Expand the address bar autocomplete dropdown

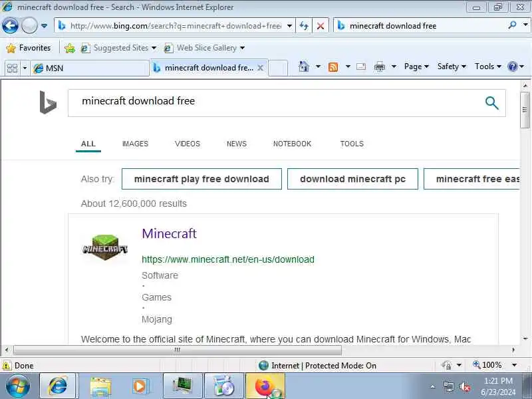pyautogui.click(x=289, y=26)
